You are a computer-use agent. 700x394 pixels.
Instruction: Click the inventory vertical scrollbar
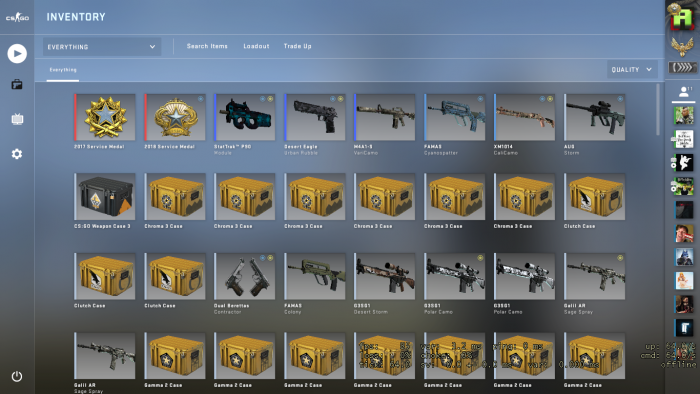(658, 110)
